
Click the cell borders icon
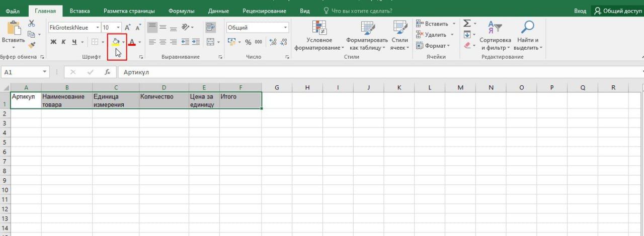point(95,42)
